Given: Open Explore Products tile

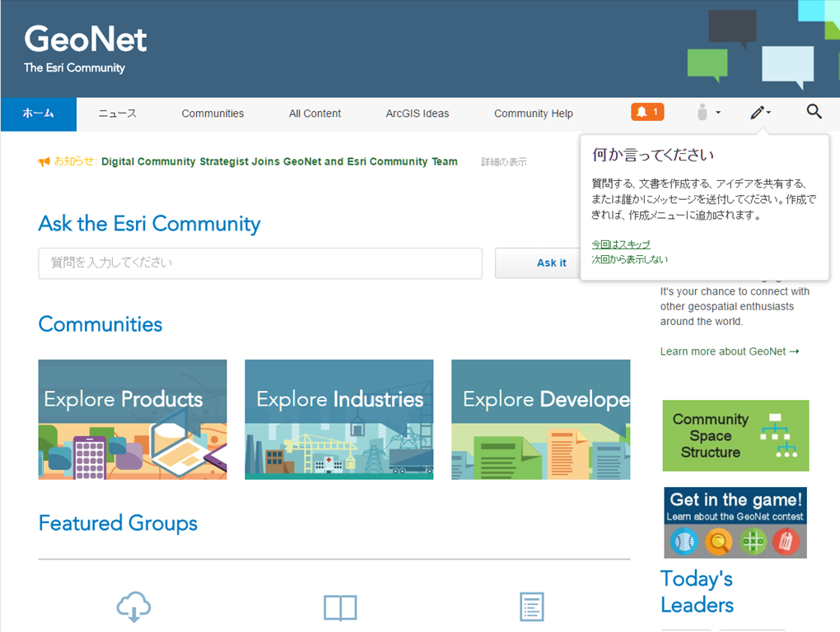Looking at the screenshot, I should pyautogui.click(x=133, y=420).
